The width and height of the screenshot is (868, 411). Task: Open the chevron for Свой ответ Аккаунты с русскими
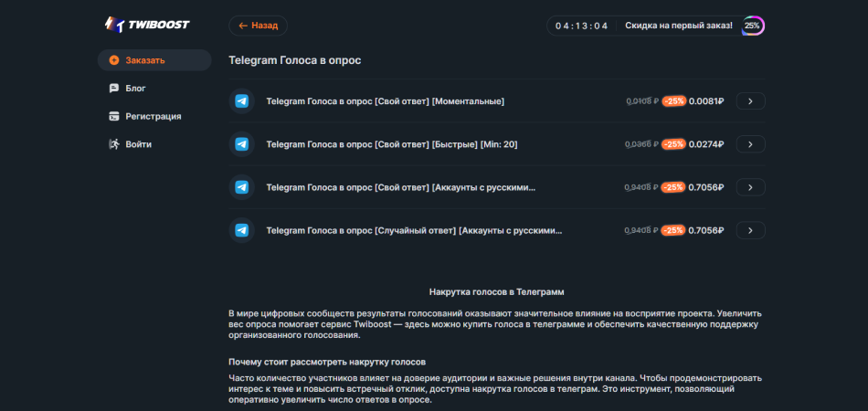click(x=751, y=187)
